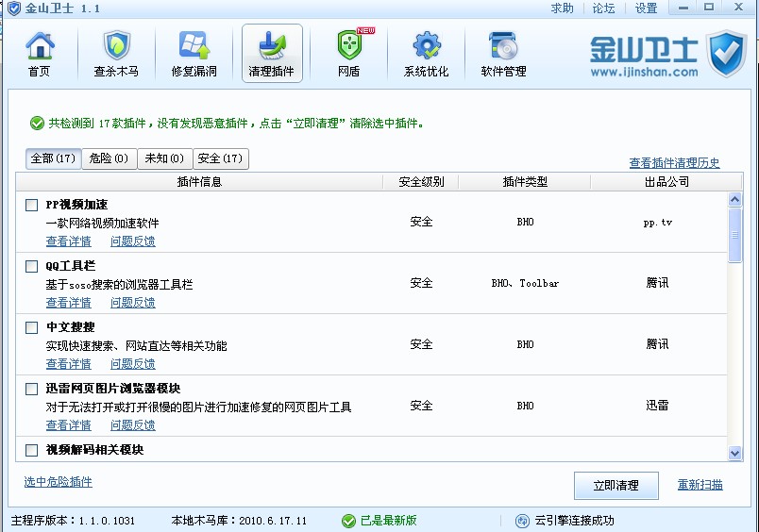Click the cloud engine icon beside 云引擎连接成功
Screen dimensions: 759x532
pyautogui.click(x=522, y=521)
